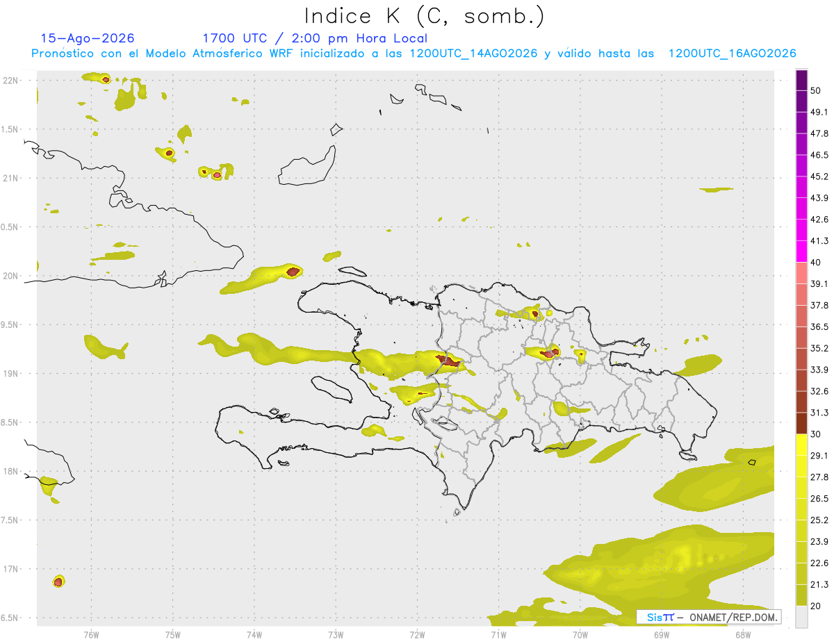Pick the bright yellow band between 29.1 and 30
The width and height of the screenshot is (834, 644).
[x=802, y=445]
